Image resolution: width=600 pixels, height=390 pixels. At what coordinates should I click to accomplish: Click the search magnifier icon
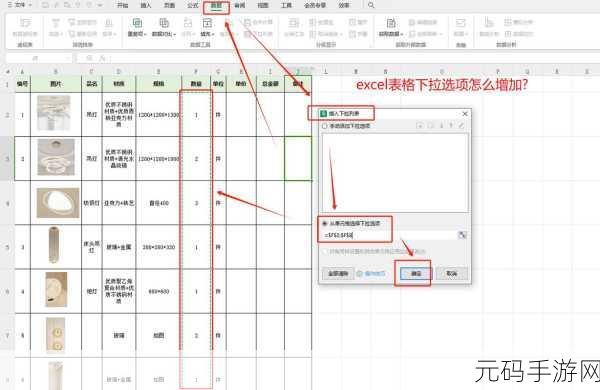(371, 5)
